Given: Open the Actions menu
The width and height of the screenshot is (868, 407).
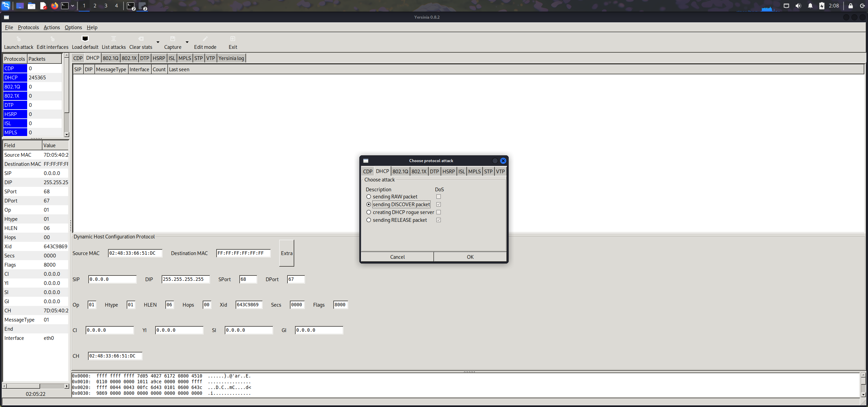Looking at the screenshot, I should pos(52,27).
